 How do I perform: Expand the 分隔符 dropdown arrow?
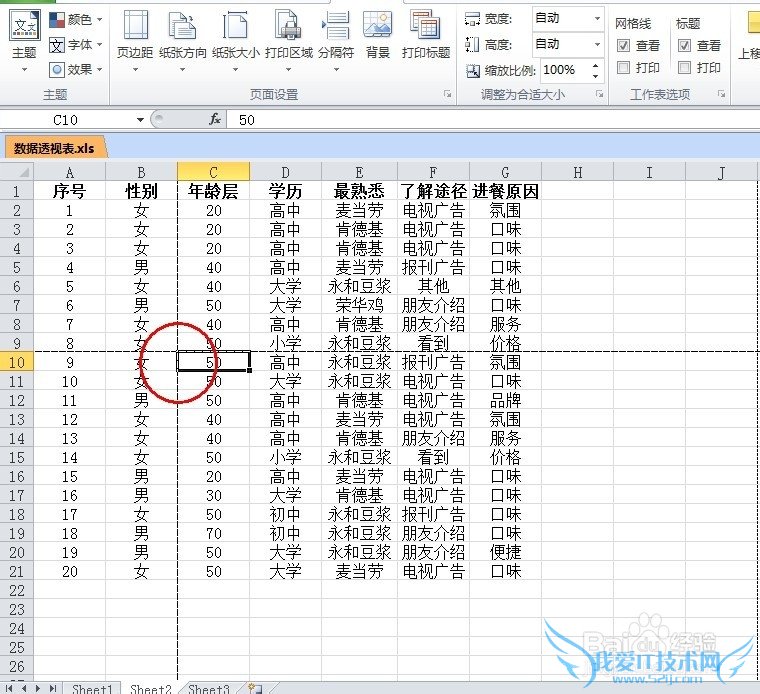click(x=336, y=69)
